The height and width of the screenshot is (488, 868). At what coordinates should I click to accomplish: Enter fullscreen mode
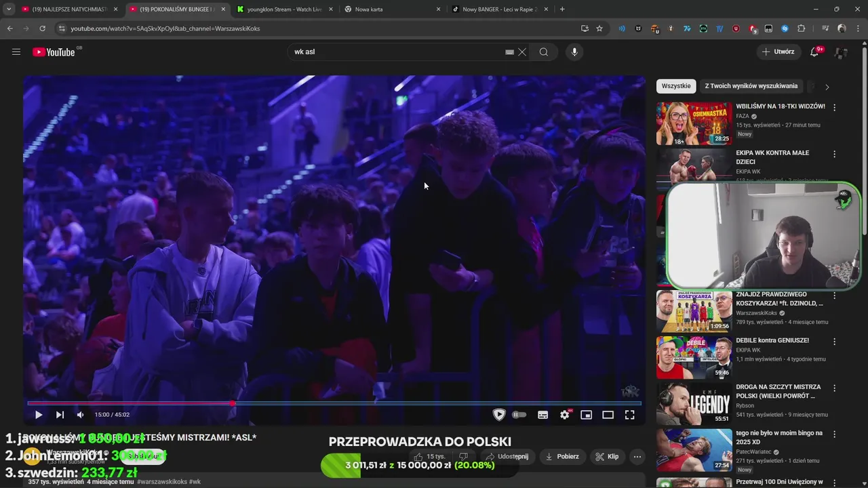coord(629,415)
